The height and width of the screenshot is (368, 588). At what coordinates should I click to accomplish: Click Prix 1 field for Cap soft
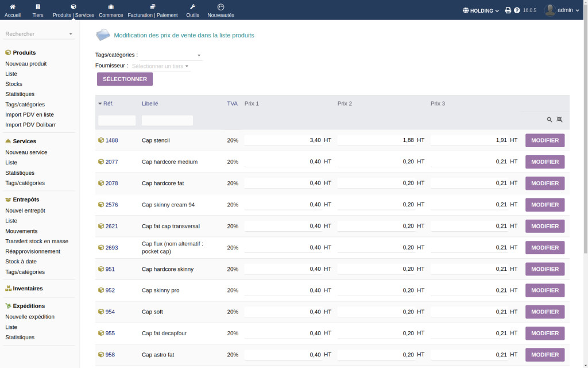(284, 312)
